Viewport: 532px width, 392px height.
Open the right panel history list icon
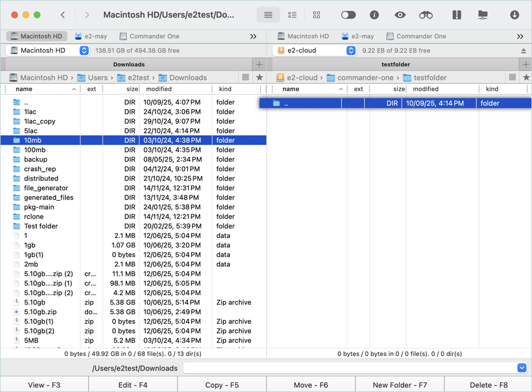coord(512,77)
